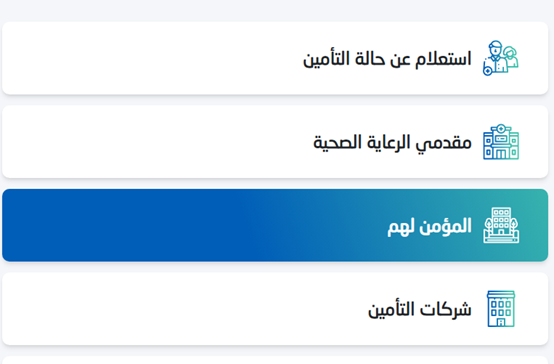Open شركات التأمين menu label

[420, 310]
